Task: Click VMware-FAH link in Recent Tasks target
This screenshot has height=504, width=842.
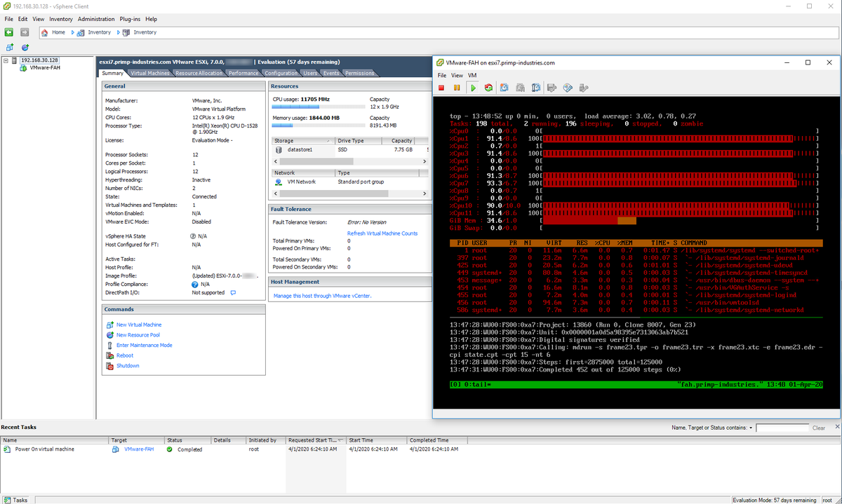Action: 139,449
